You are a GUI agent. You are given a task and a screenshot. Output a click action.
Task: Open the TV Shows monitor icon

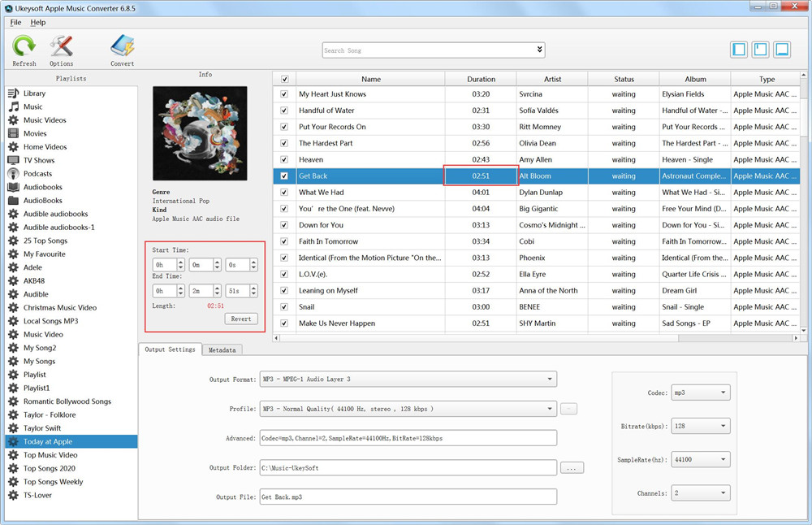coord(14,160)
